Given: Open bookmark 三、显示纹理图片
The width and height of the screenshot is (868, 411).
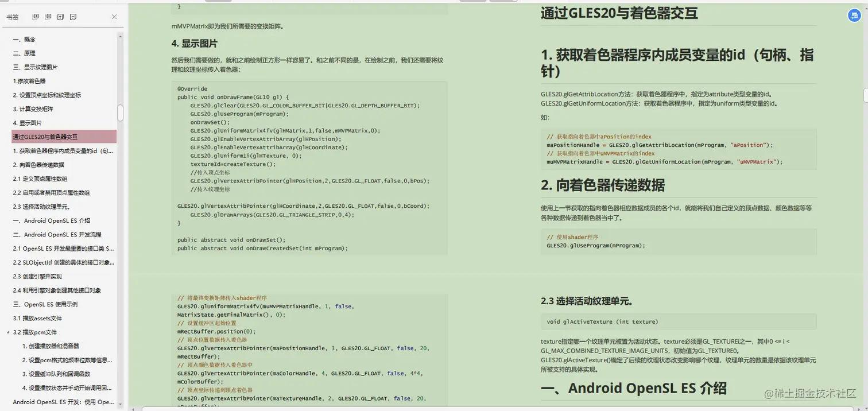Looking at the screenshot, I should (x=35, y=67).
